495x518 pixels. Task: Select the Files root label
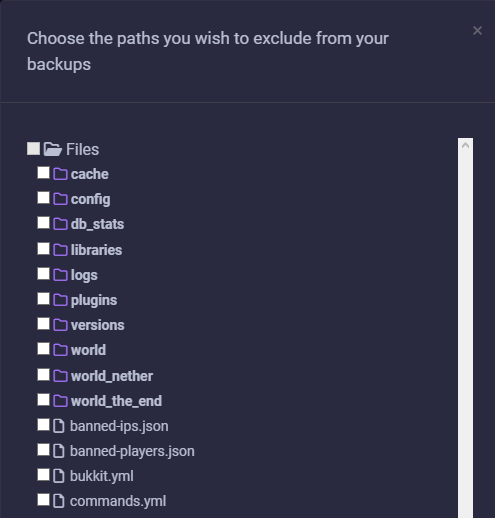[x=82, y=149]
